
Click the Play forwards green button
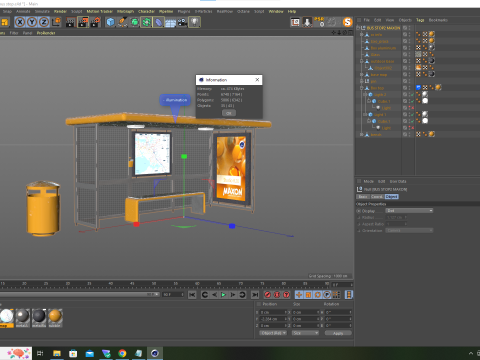coord(224,295)
